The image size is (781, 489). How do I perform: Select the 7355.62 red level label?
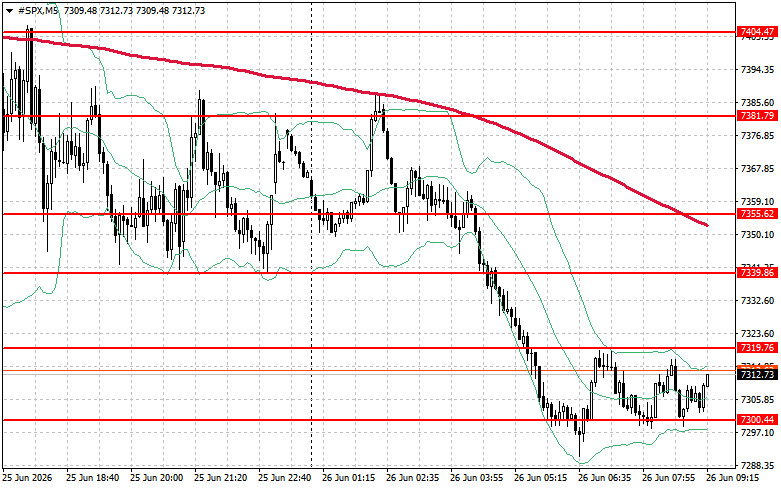757,214
